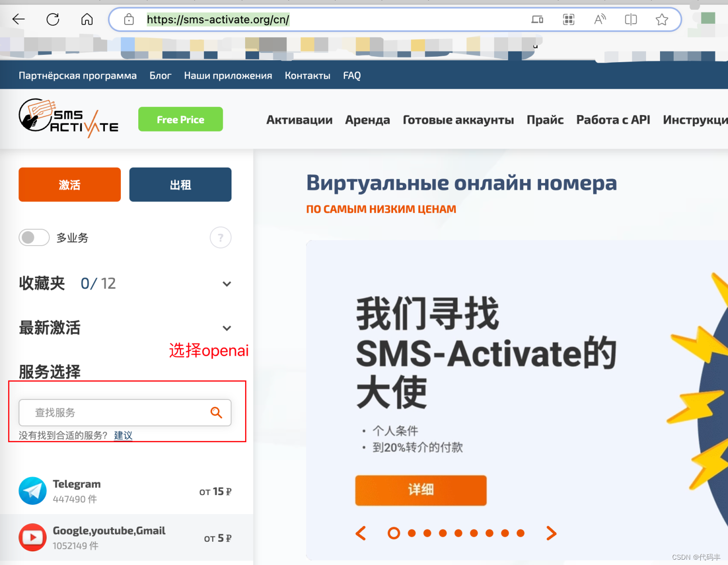Show next banner slide arrow

[x=551, y=533]
